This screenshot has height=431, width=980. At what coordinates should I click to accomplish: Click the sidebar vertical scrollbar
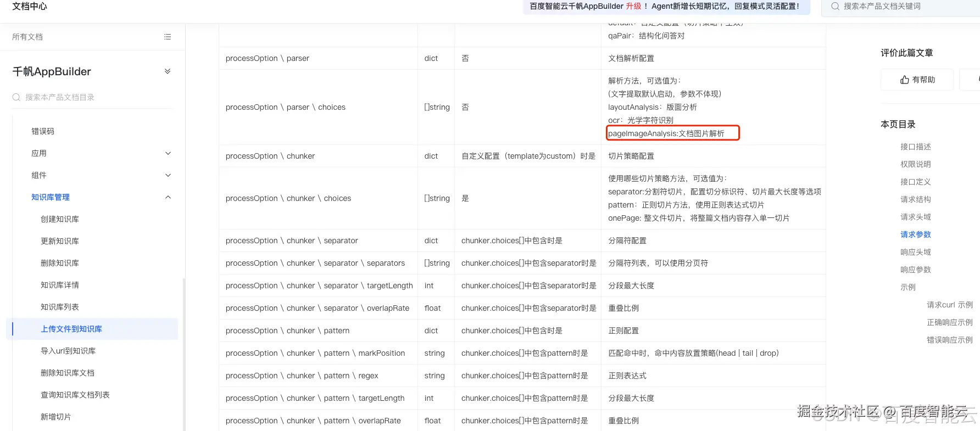click(x=183, y=354)
